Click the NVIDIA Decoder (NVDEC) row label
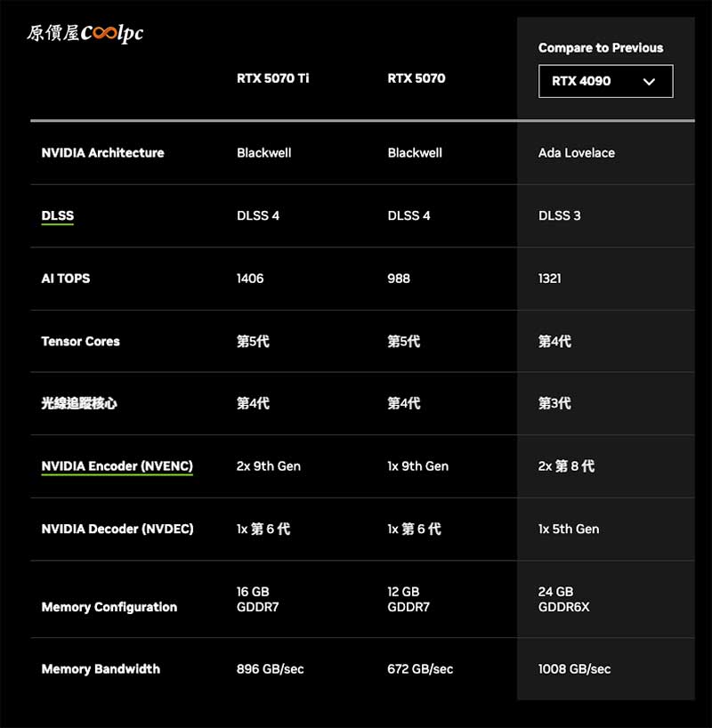 pyautogui.click(x=117, y=529)
